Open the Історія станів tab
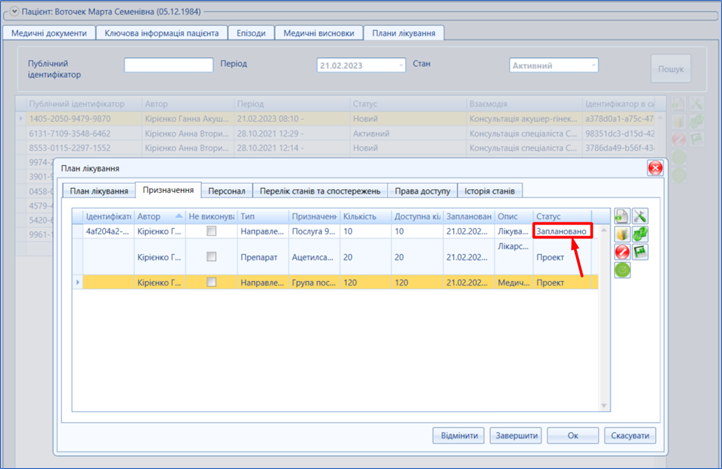722x469 pixels. click(x=489, y=191)
